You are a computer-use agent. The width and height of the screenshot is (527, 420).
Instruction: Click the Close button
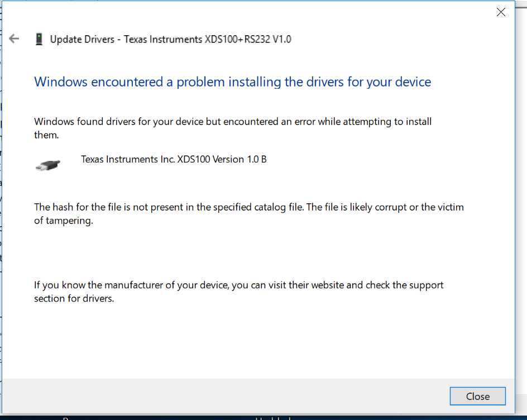pos(477,396)
